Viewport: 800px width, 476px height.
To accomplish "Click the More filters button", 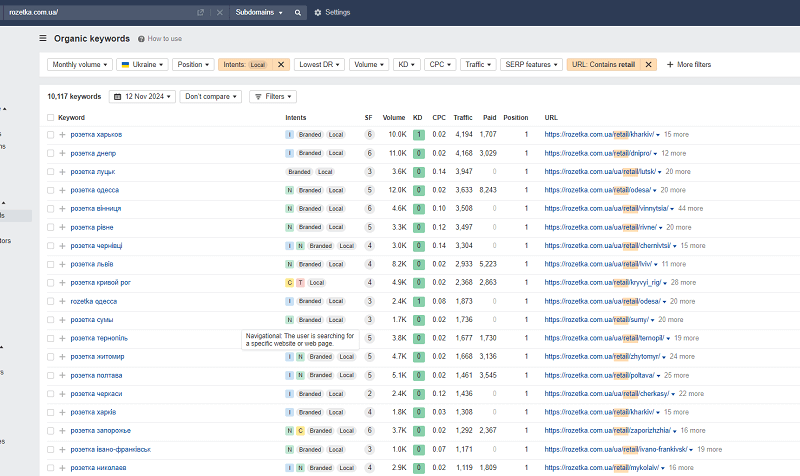I will point(689,65).
